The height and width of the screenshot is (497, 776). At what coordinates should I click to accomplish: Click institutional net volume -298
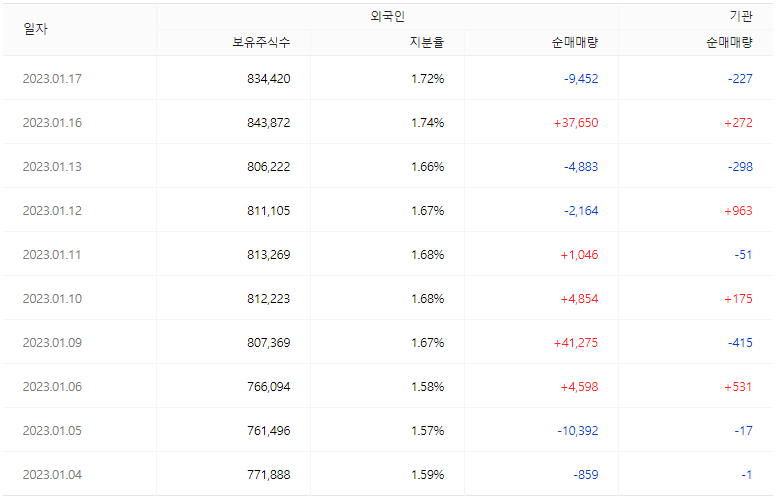pos(740,167)
